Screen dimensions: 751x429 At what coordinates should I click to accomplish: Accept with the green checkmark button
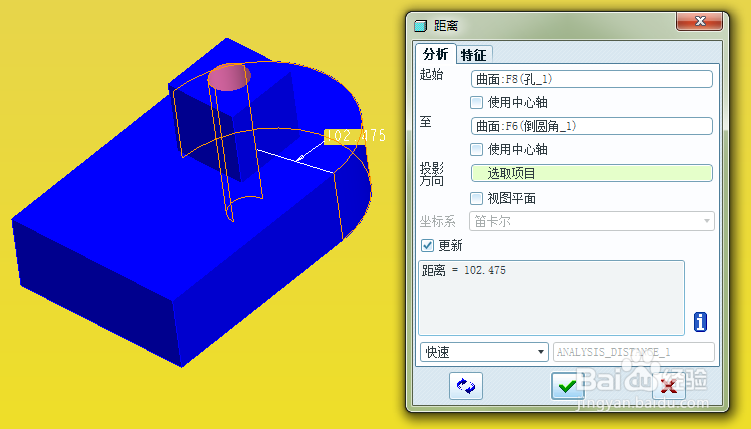point(568,386)
